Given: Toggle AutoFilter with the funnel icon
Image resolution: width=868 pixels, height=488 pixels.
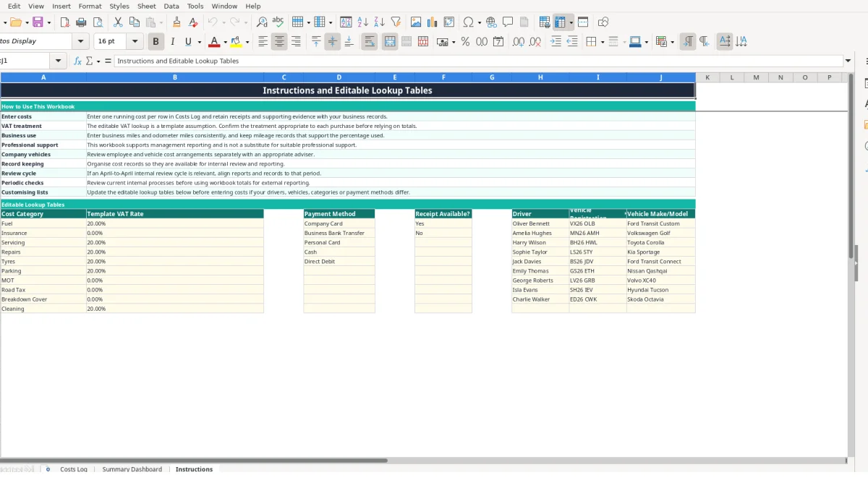Looking at the screenshot, I should [396, 22].
